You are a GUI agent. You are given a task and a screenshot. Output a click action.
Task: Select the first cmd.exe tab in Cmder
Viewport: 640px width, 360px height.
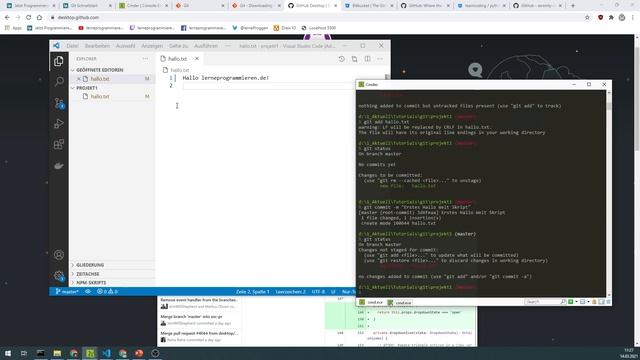click(371, 302)
